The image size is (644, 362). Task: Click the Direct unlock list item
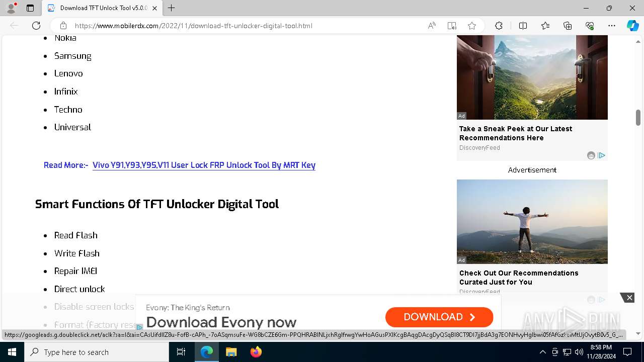[79, 289]
